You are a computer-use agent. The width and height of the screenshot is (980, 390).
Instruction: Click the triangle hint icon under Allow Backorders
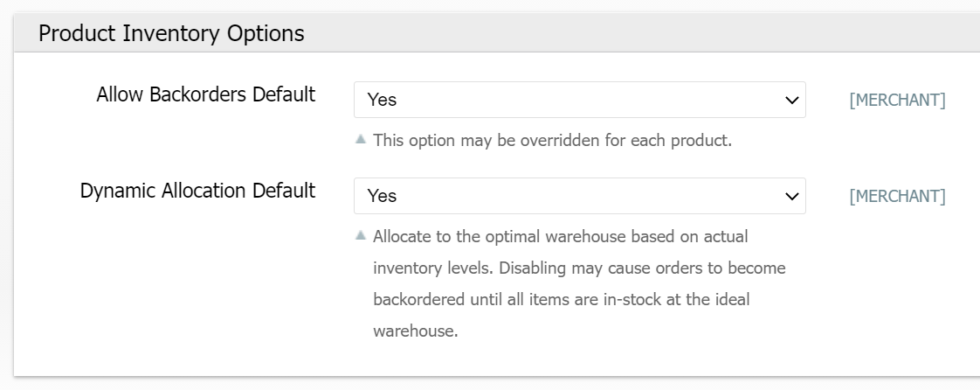[361, 140]
